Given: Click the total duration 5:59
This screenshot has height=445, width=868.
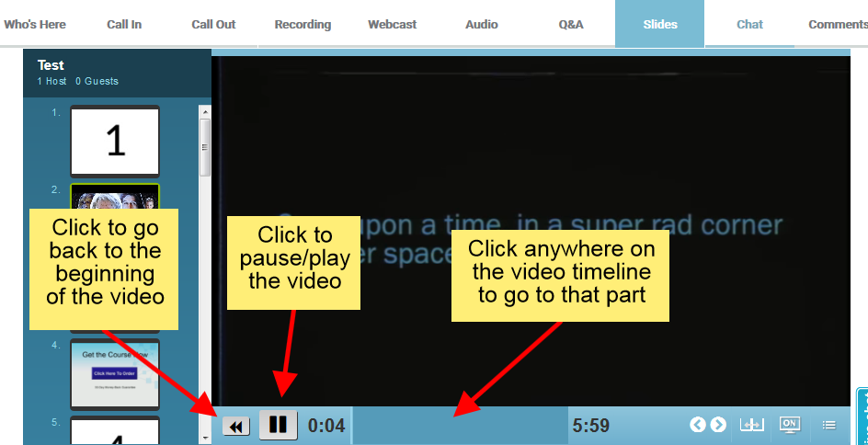Looking at the screenshot, I should (590, 426).
